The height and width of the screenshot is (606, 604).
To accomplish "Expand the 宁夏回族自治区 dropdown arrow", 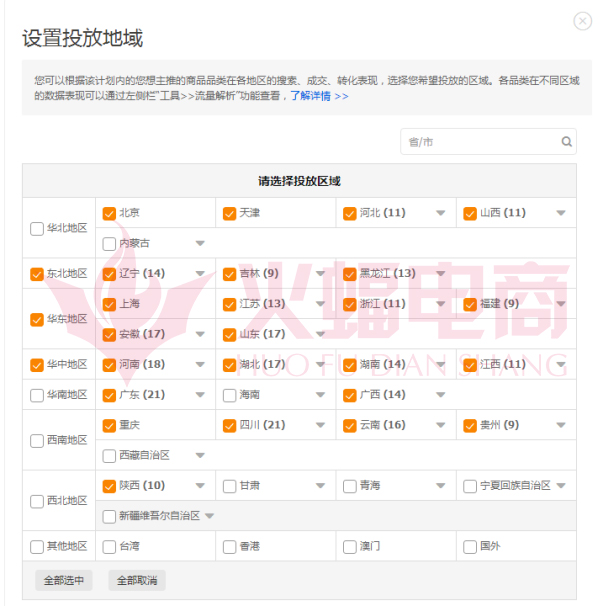I will [x=561, y=486].
